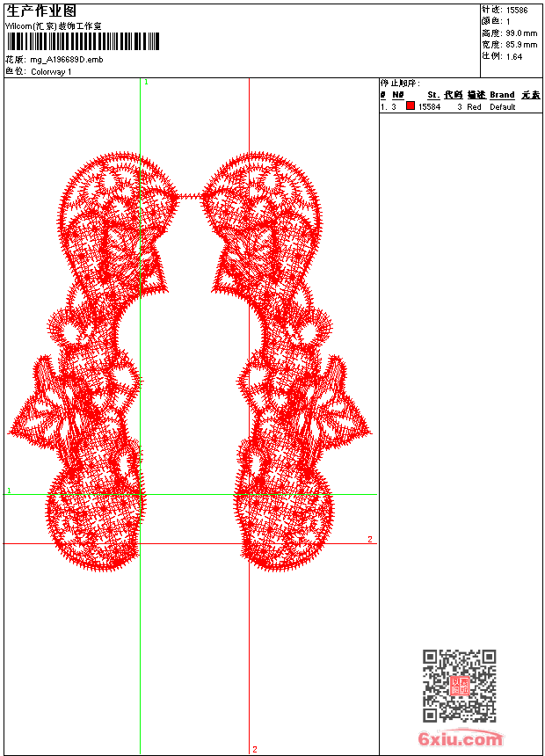The width and height of the screenshot is (545, 756).
Task: Click the 15584 stitch count cell
Action: tap(429, 107)
